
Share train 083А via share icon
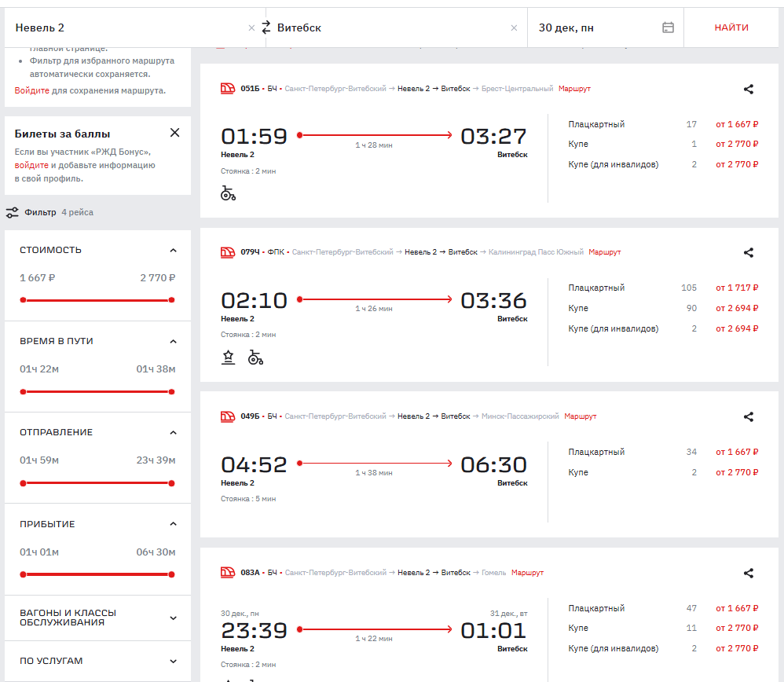pyautogui.click(x=748, y=573)
